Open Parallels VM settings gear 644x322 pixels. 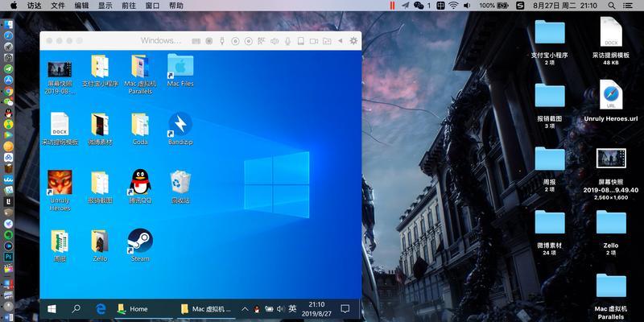tap(353, 41)
